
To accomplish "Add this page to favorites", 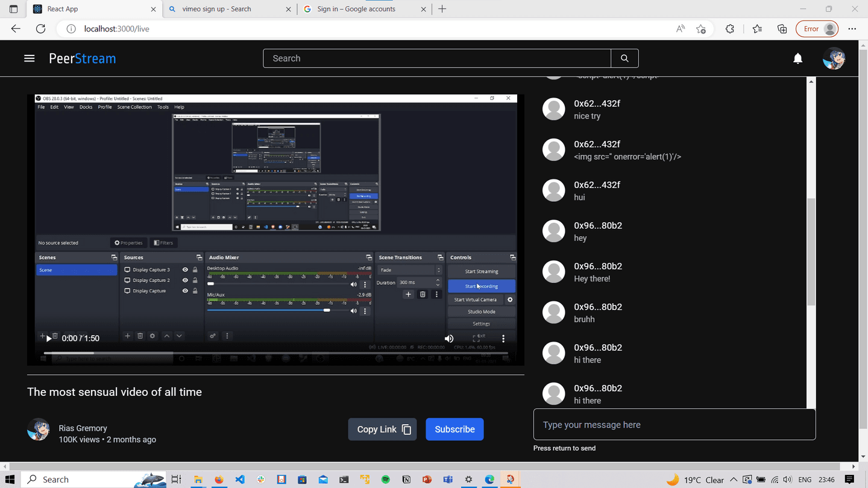I will (x=700, y=29).
